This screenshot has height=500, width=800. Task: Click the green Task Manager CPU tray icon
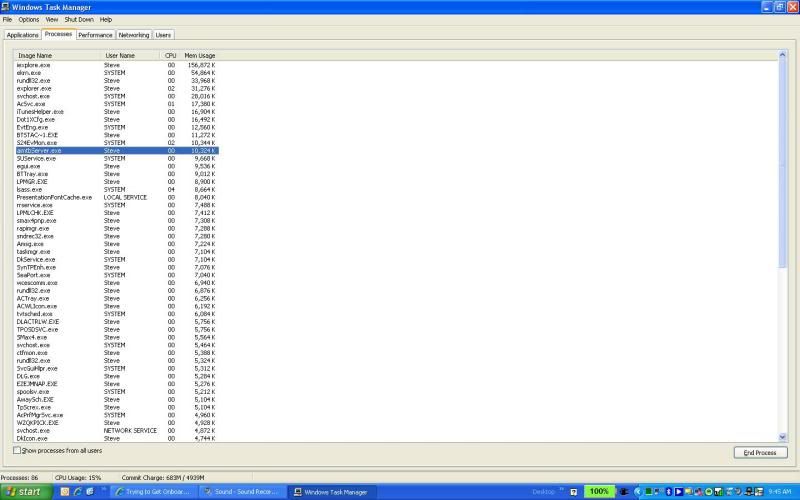[x=648, y=492]
